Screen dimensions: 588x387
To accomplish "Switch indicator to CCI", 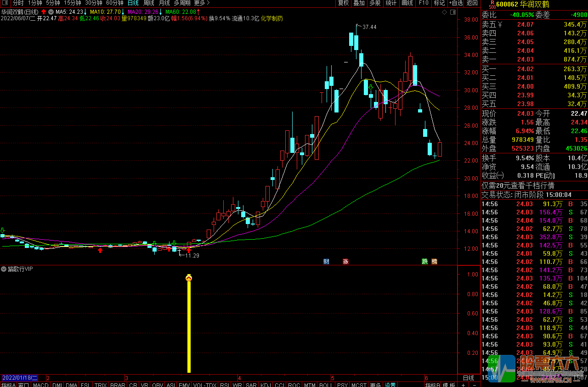I will click(x=279, y=385).
